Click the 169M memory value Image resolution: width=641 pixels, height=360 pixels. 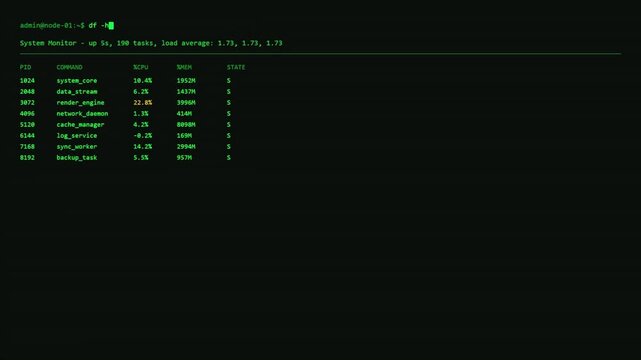pyautogui.click(x=184, y=136)
